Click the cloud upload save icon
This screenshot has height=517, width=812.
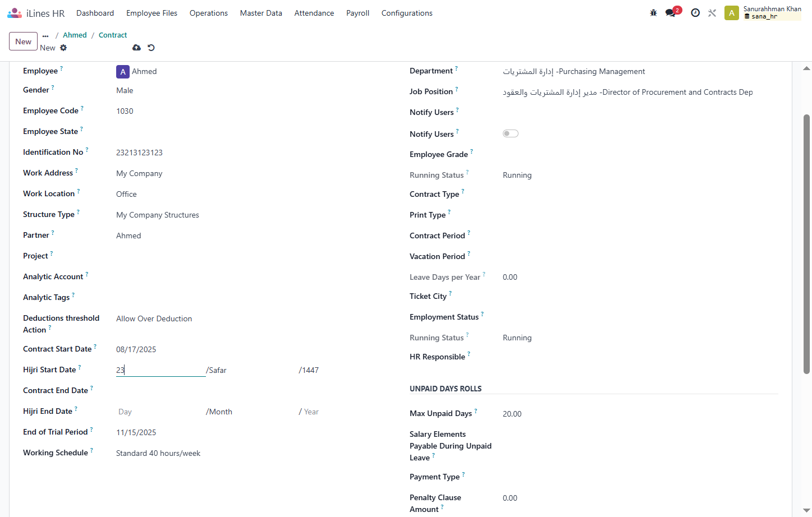136,48
